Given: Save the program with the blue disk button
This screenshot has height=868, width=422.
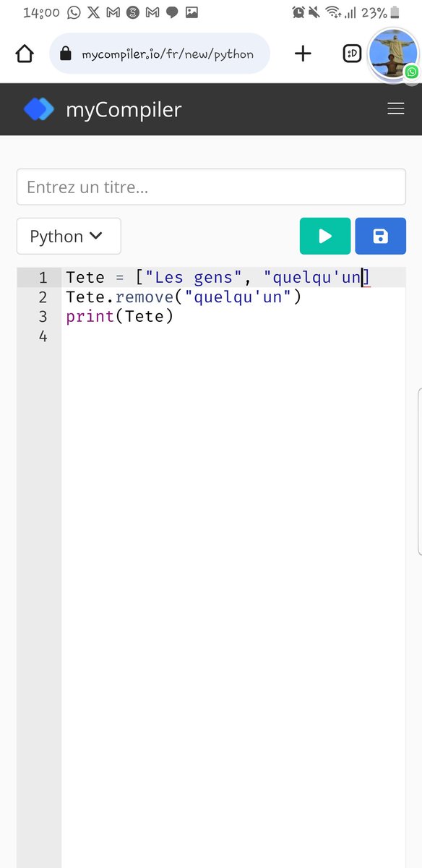Looking at the screenshot, I should click(380, 236).
